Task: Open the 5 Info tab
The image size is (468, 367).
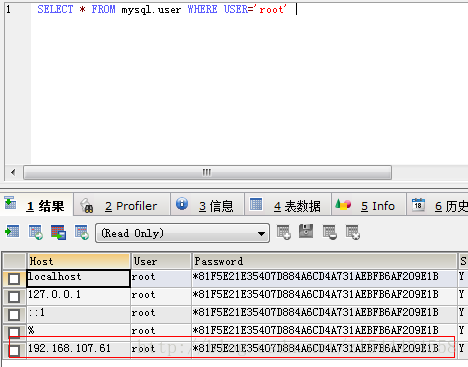Action: pyautogui.click(x=369, y=205)
